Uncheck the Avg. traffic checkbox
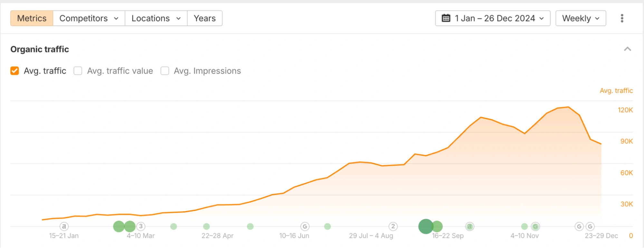 pyautogui.click(x=15, y=71)
